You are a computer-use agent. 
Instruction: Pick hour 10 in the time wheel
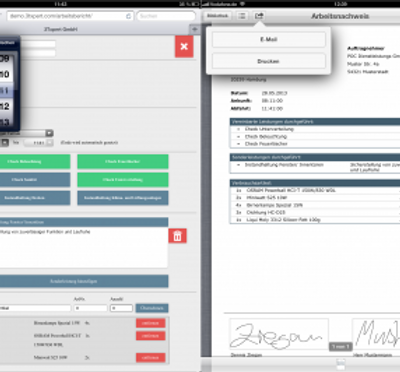tap(6, 74)
